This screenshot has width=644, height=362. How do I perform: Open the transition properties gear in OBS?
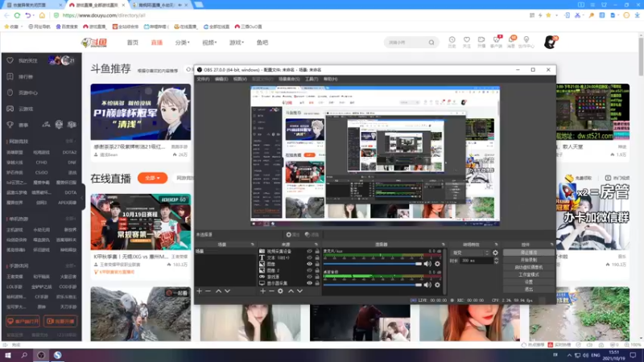[x=495, y=253]
